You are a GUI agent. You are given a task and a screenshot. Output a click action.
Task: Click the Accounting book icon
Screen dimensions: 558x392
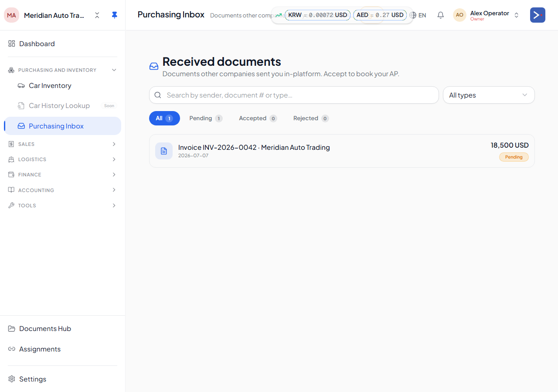[x=11, y=190]
